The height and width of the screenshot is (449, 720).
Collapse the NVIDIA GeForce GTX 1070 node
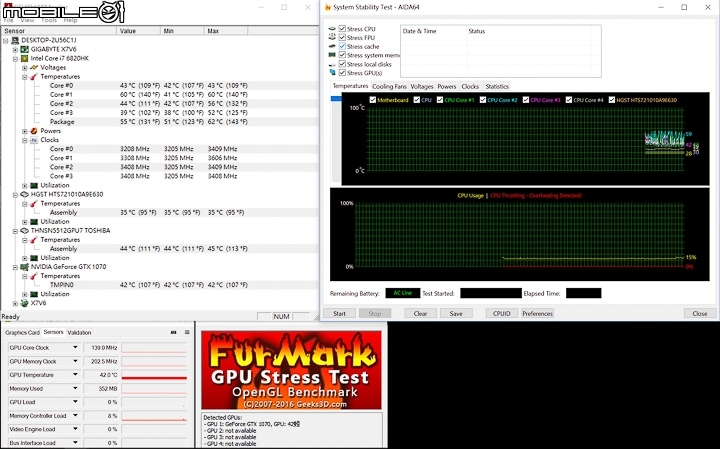[x=15, y=267]
